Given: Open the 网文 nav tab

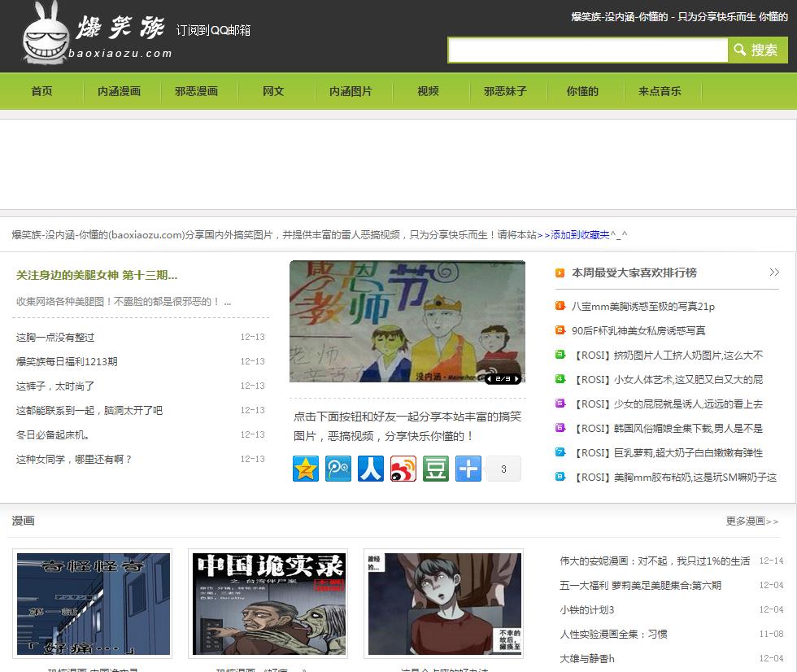Looking at the screenshot, I should 273,91.
